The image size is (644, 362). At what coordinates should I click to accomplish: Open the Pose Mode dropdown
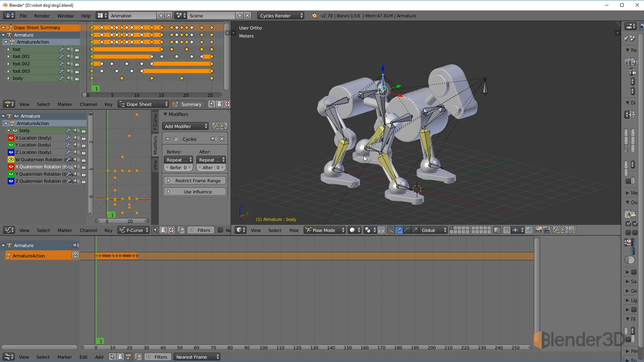point(325,230)
